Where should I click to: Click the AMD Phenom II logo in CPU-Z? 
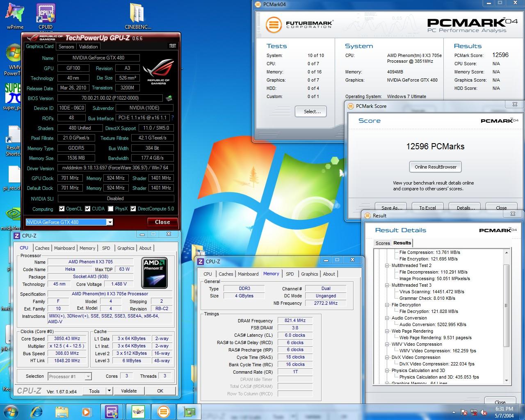(x=154, y=273)
